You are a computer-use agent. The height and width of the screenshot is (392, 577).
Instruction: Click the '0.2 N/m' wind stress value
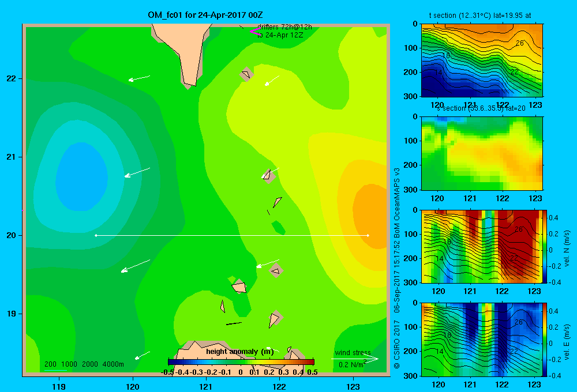point(352,364)
